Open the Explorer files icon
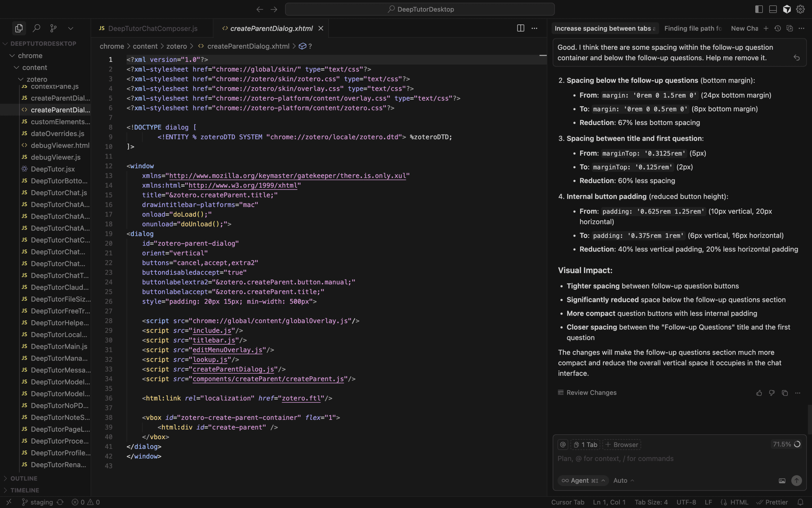812x508 pixels. pyautogui.click(x=19, y=28)
